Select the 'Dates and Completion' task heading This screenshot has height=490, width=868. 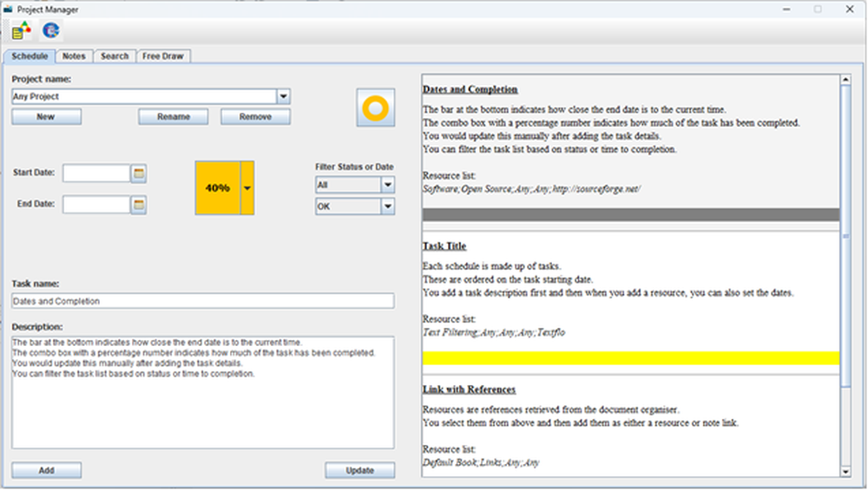click(x=470, y=89)
